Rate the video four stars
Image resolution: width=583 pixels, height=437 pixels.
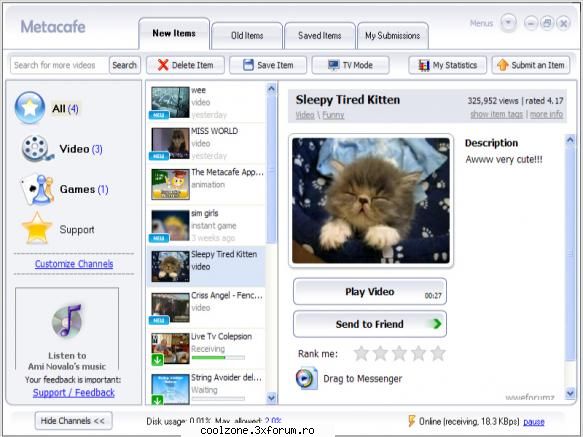tap(419, 353)
